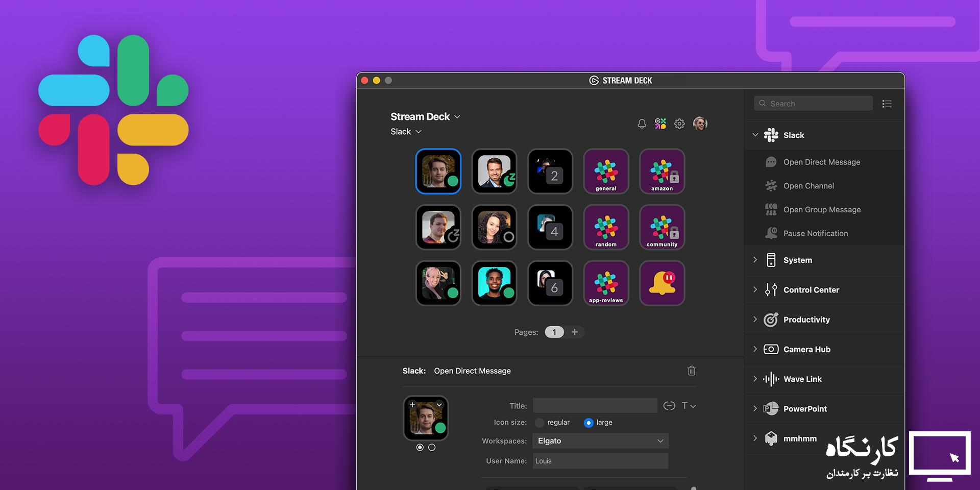The height and width of the screenshot is (490, 980).
Task: Open the Slack profile dropdown
Action: (406, 132)
